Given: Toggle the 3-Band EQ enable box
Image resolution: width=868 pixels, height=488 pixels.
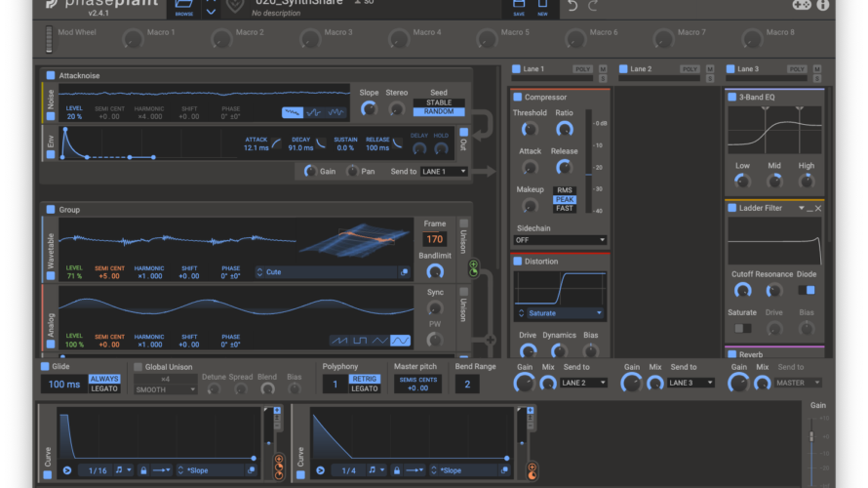Looking at the screenshot, I should pyautogui.click(x=731, y=97).
